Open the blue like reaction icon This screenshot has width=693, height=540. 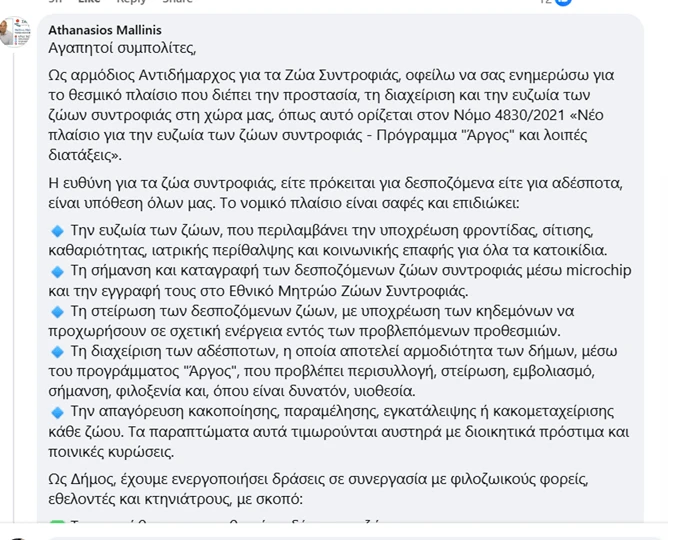[x=563, y=3]
